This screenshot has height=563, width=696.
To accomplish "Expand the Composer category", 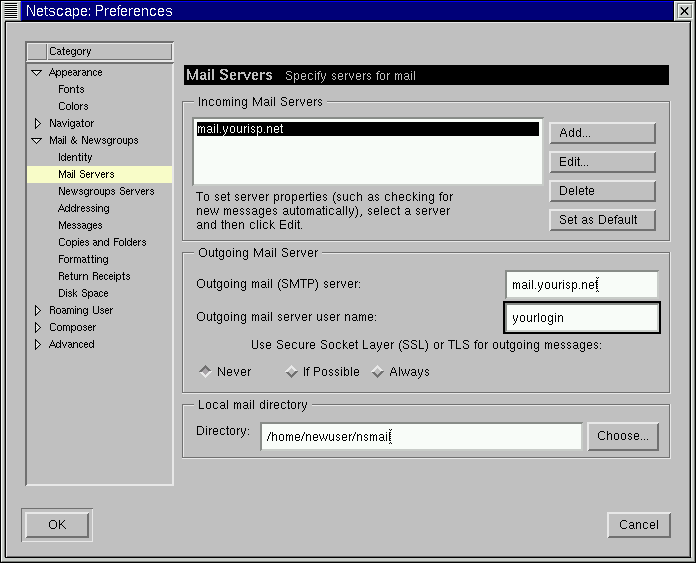I will (x=37, y=328).
